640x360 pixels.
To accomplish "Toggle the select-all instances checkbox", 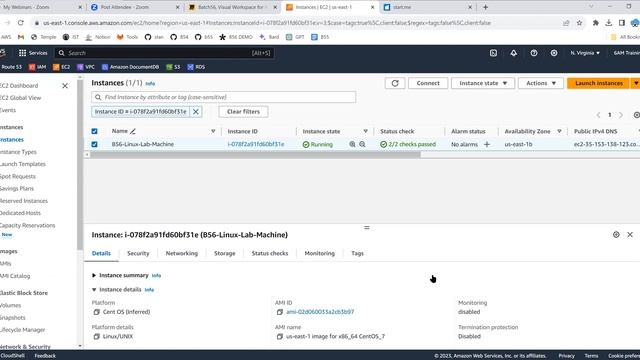I will tap(94, 131).
